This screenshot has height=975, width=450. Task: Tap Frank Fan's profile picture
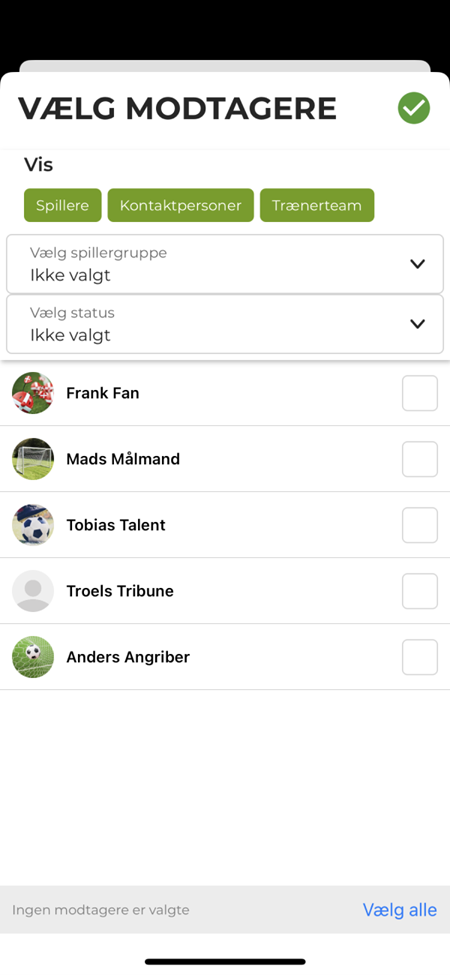click(33, 393)
